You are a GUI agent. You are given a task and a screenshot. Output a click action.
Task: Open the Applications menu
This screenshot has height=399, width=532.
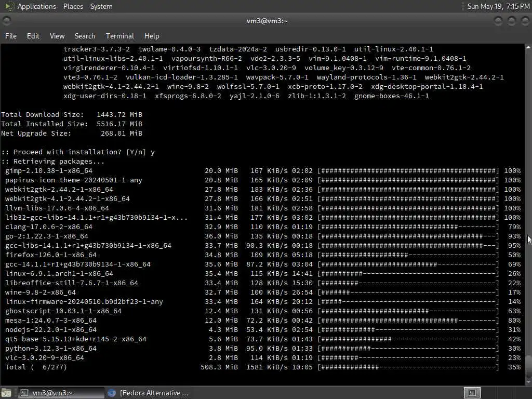(x=37, y=6)
